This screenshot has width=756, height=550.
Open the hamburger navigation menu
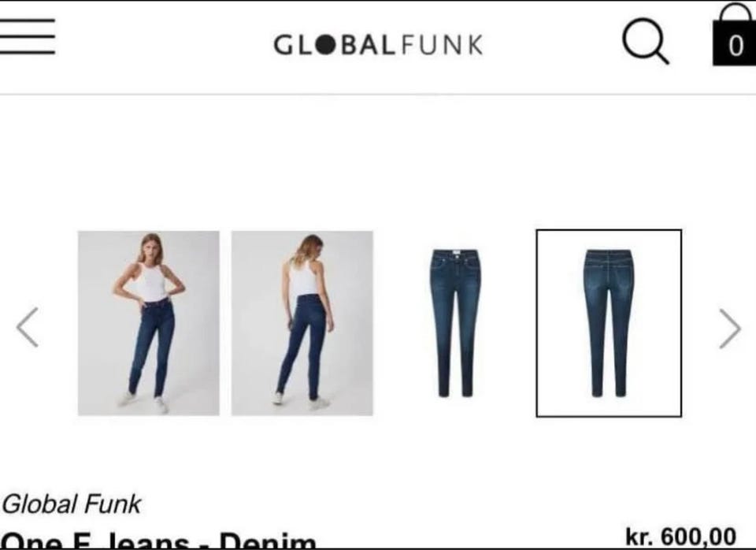27,37
